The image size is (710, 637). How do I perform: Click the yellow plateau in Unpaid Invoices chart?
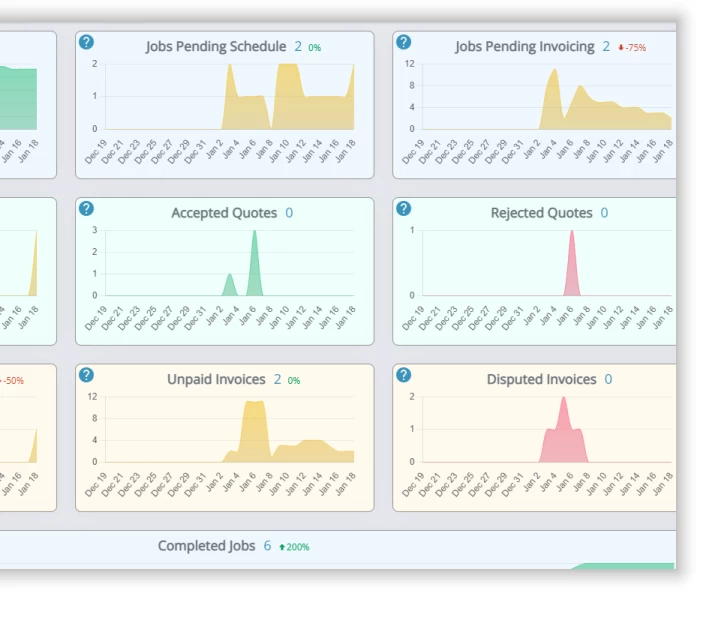(x=254, y=430)
